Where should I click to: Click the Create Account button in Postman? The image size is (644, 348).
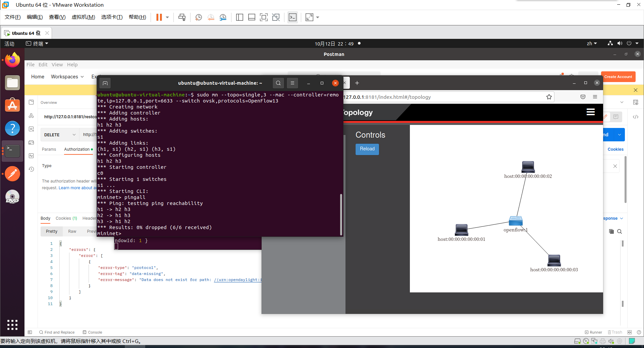pyautogui.click(x=618, y=77)
